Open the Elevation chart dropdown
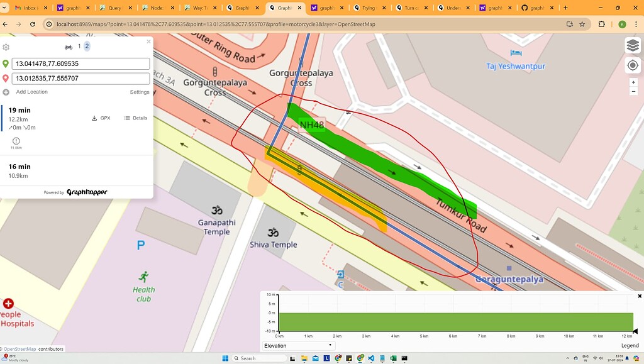 pyautogui.click(x=299, y=345)
